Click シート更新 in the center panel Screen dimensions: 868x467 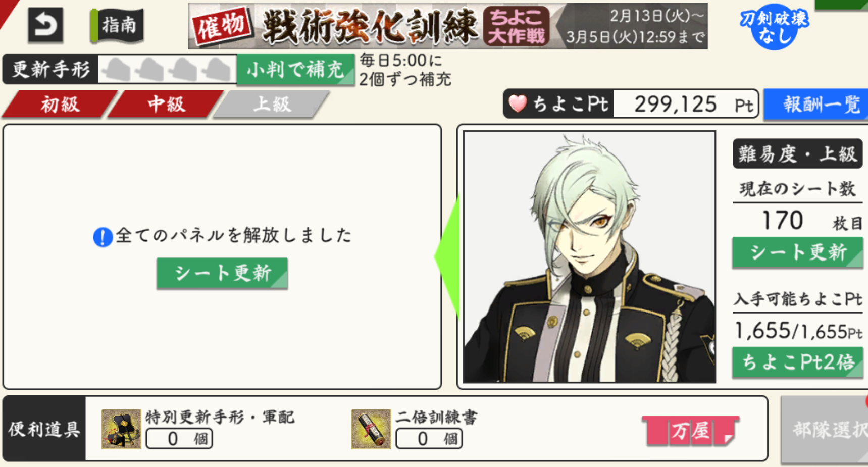[x=222, y=273]
